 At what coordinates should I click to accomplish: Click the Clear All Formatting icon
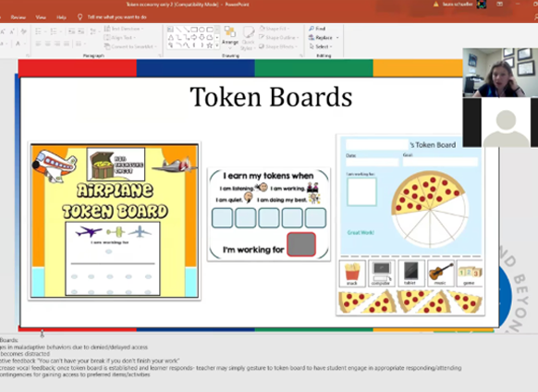pyautogui.click(x=24, y=31)
